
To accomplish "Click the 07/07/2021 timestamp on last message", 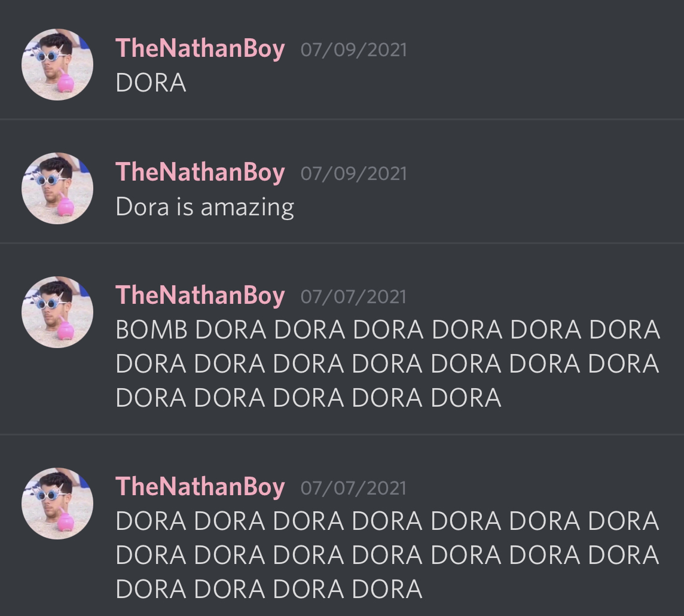I will pyautogui.click(x=353, y=488).
